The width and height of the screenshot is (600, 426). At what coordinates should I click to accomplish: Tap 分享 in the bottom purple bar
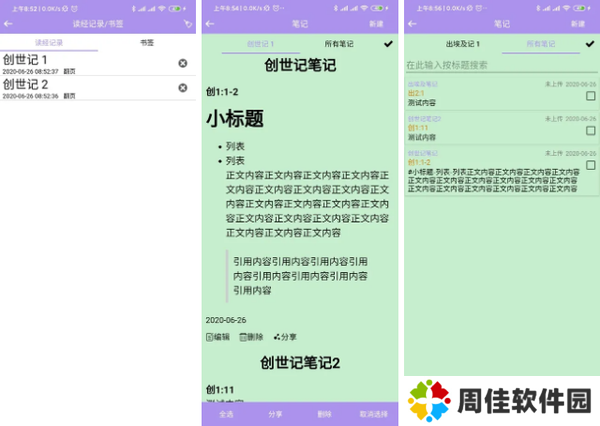(x=275, y=414)
